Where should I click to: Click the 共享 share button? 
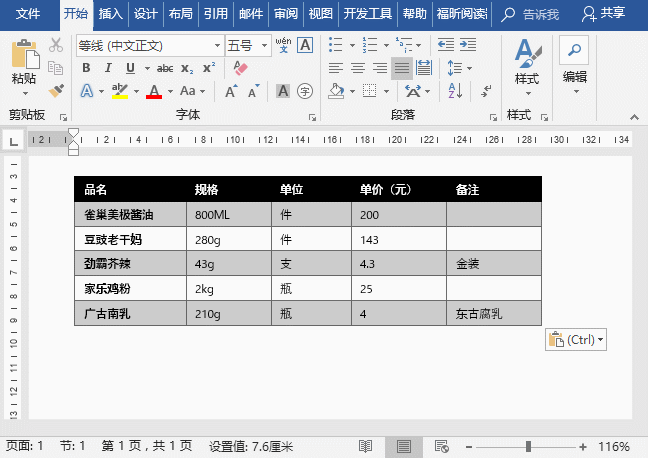click(603, 14)
